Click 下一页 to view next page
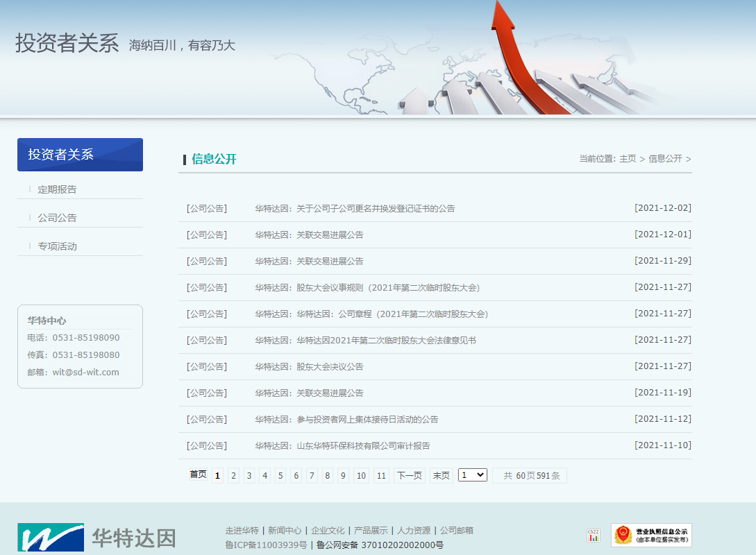The image size is (756, 555). point(410,475)
